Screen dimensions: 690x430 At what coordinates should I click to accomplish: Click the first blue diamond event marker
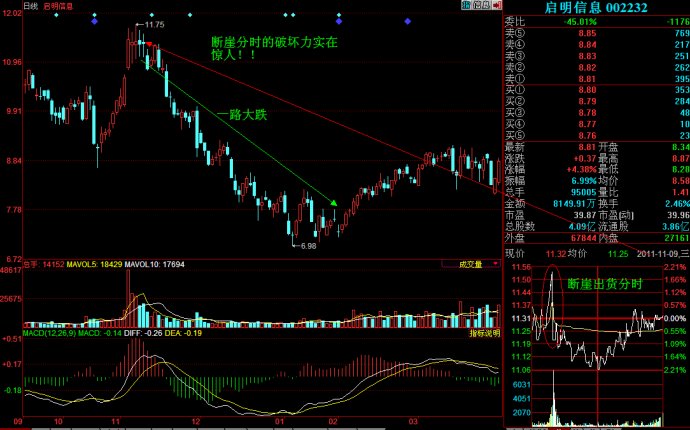click(94, 21)
